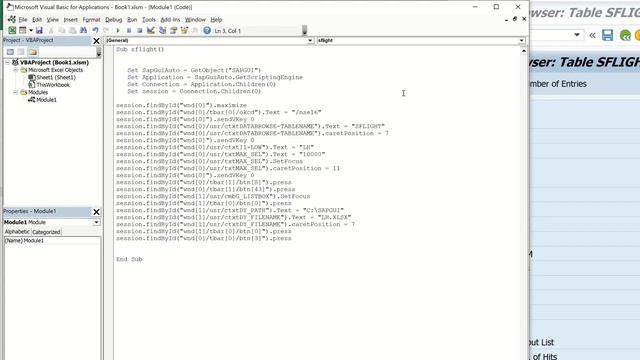
Task: Click View Code icon in Project panel
Action: point(10,52)
